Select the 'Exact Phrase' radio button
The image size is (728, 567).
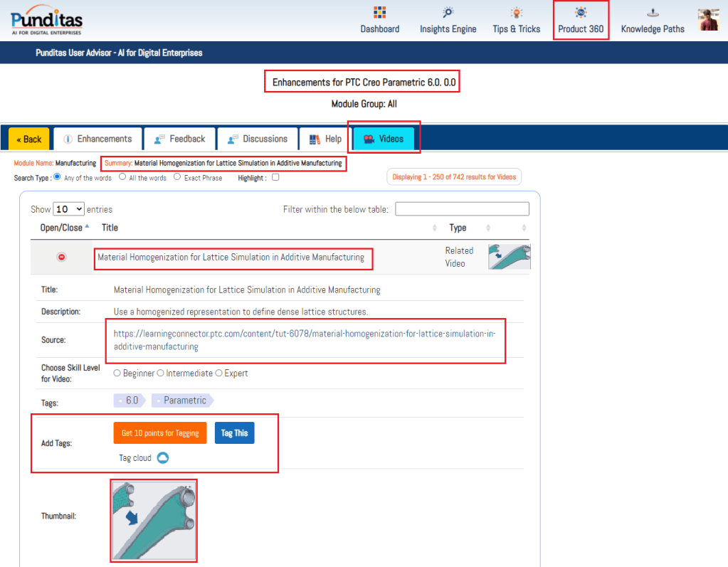point(177,177)
